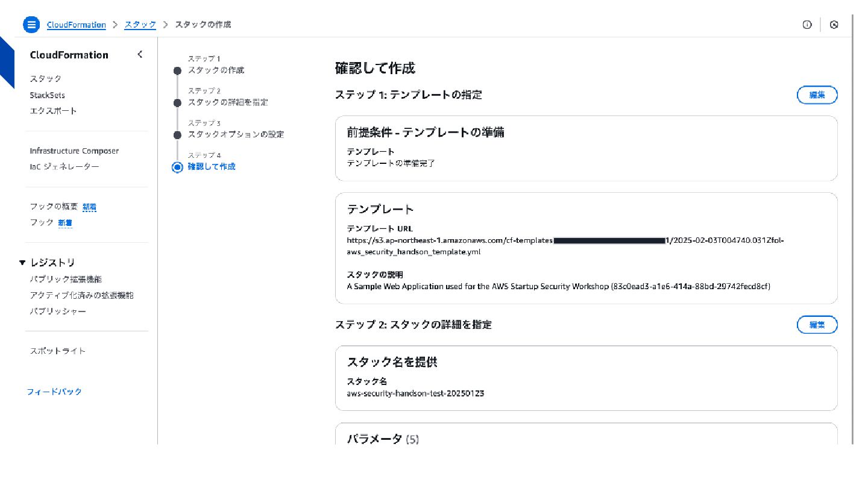Click 編集 button for step 2 details
The height and width of the screenshot is (488, 868).
click(817, 325)
